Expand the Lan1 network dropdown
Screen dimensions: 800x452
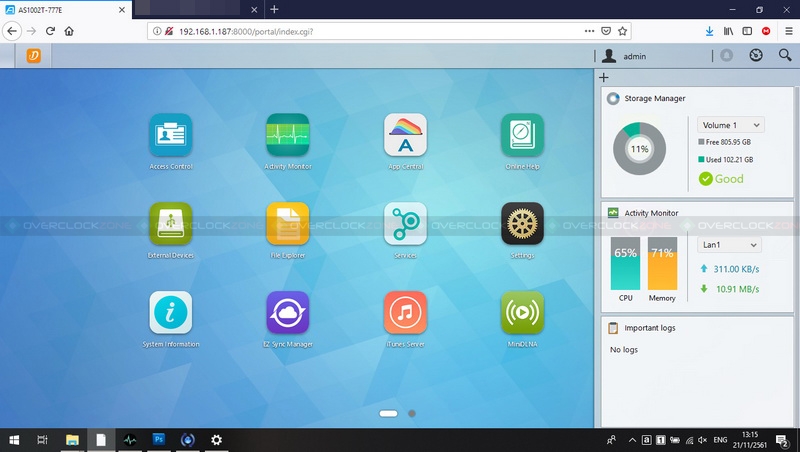(x=729, y=245)
